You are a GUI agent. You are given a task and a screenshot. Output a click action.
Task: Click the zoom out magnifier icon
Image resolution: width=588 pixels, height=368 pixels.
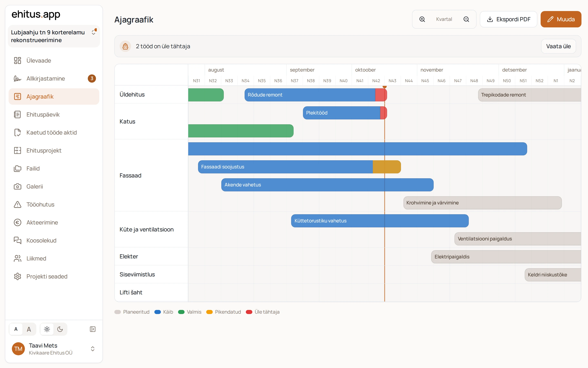(x=466, y=19)
